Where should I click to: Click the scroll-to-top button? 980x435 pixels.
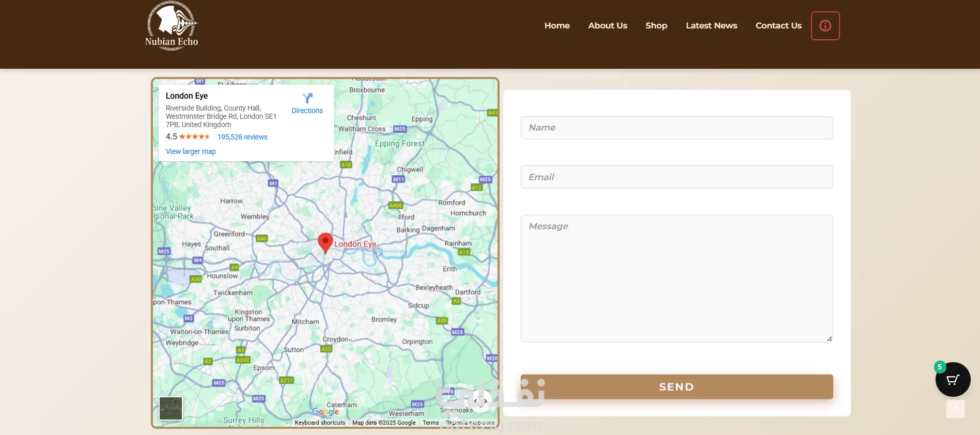[955, 409]
